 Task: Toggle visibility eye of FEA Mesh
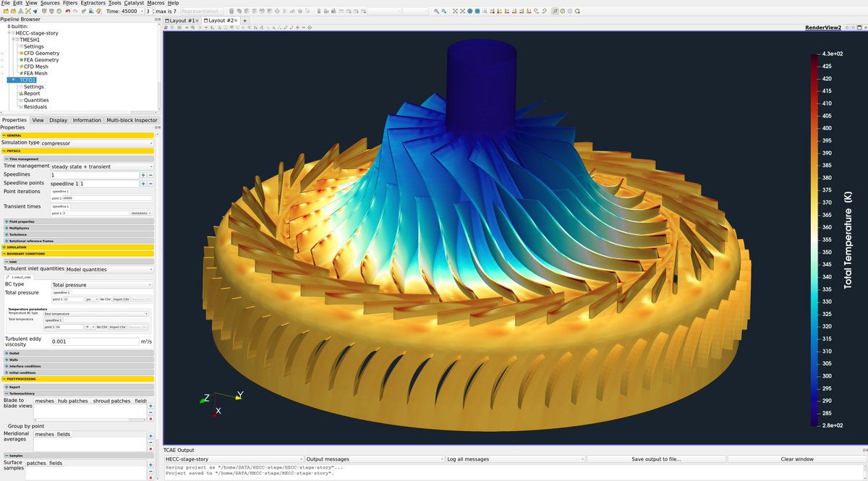[x=2, y=73]
